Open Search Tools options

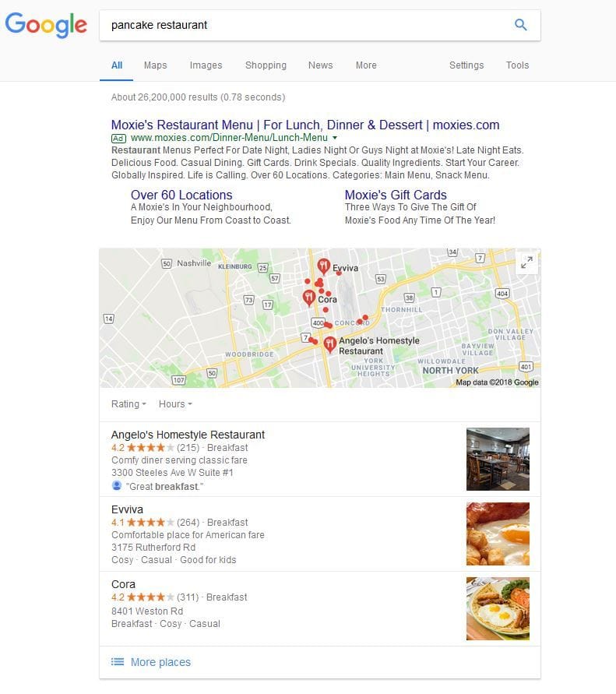(x=517, y=65)
